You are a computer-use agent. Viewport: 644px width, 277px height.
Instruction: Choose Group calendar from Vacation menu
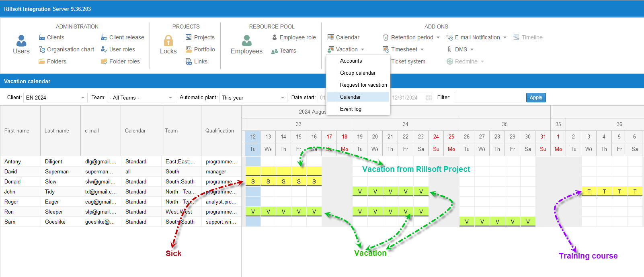pos(357,73)
